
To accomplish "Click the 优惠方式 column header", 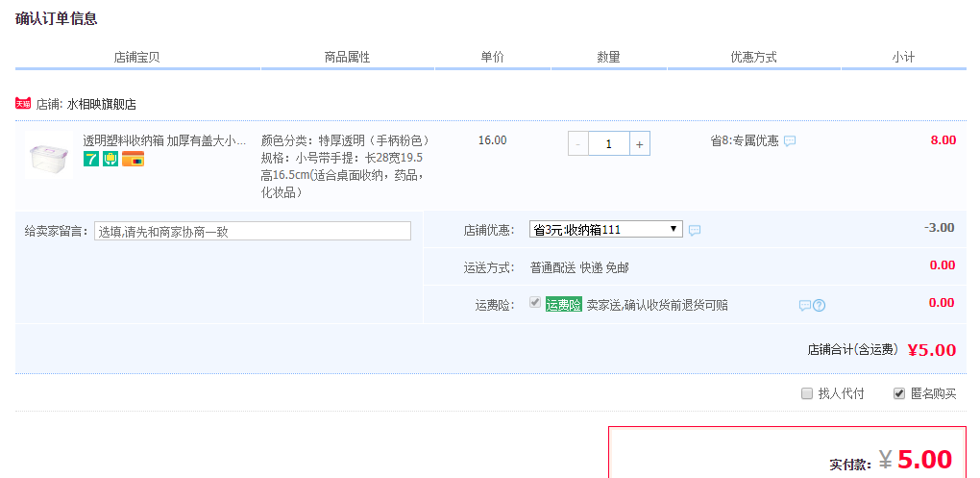I will tap(754, 57).
